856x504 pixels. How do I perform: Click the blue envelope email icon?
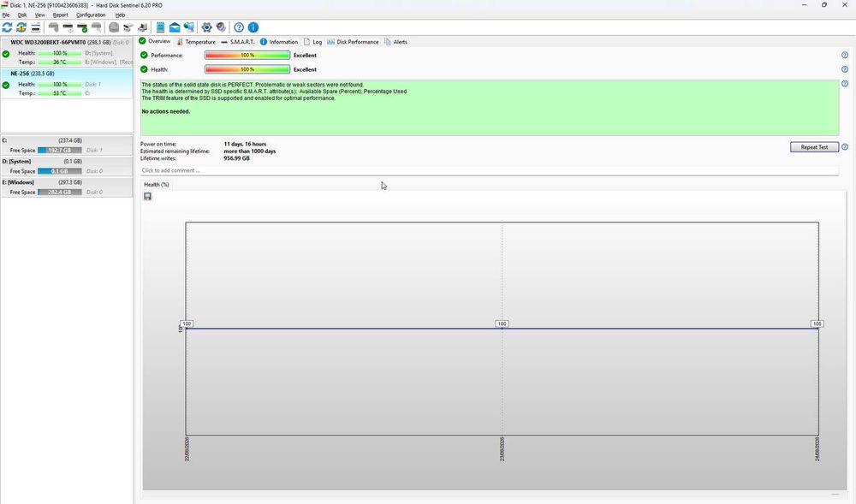(175, 27)
